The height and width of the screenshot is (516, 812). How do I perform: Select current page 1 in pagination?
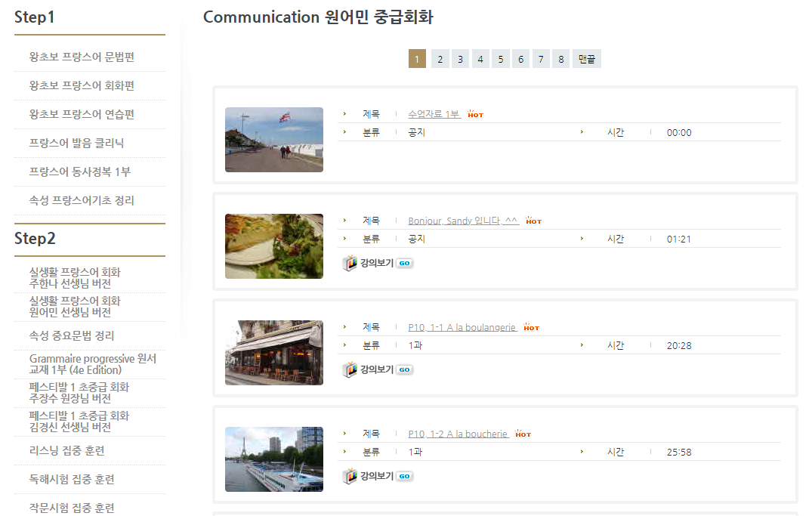click(x=417, y=59)
